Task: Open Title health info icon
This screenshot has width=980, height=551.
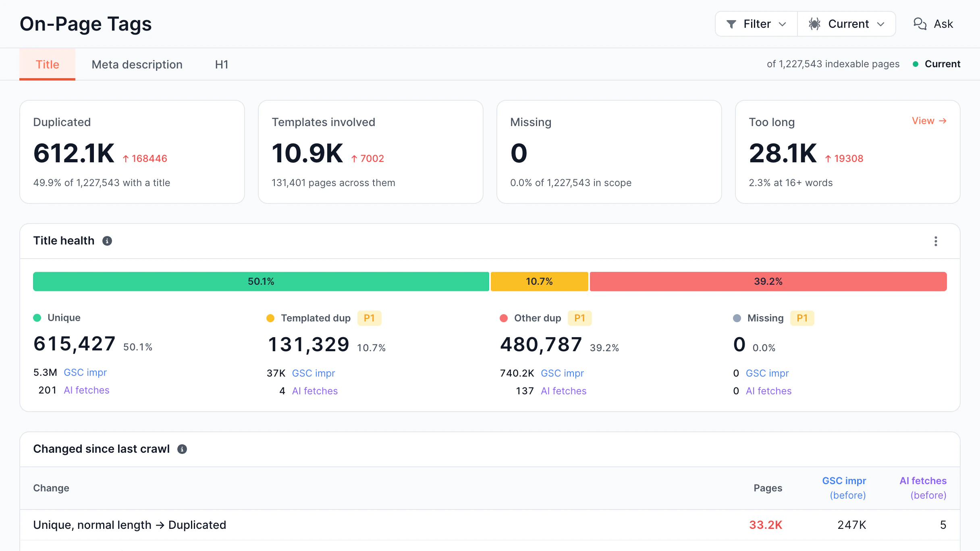Action: pyautogui.click(x=107, y=241)
